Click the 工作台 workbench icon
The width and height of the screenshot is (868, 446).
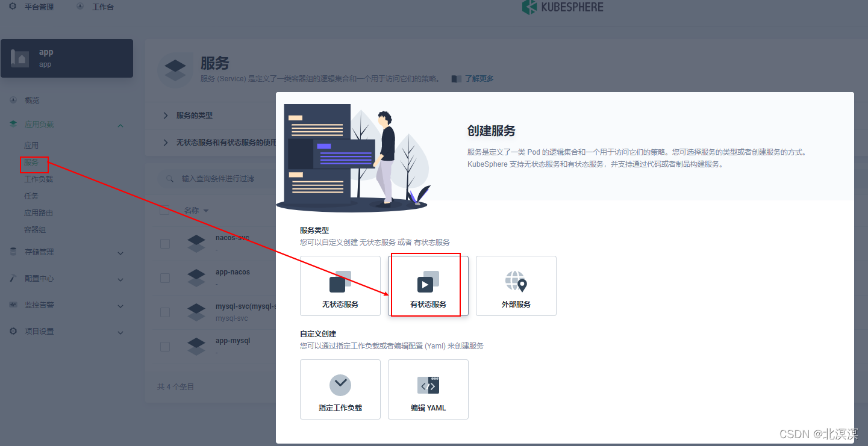click(x=81, y=7)
